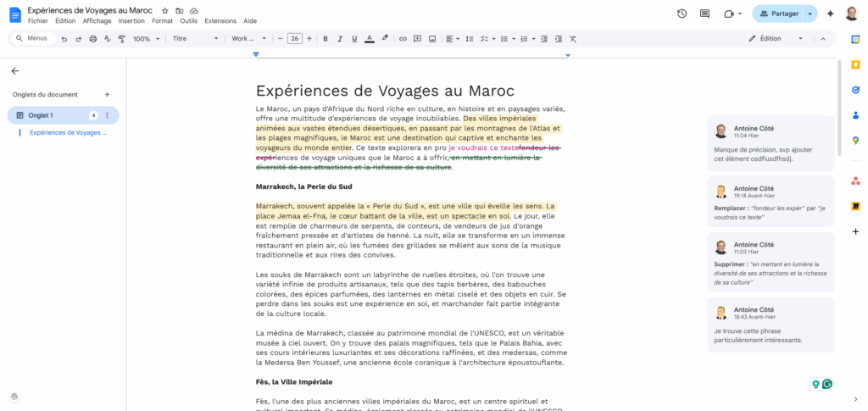This screenshot has height=411, width=868.
Task: Print the document
Action: click(93, 39)
